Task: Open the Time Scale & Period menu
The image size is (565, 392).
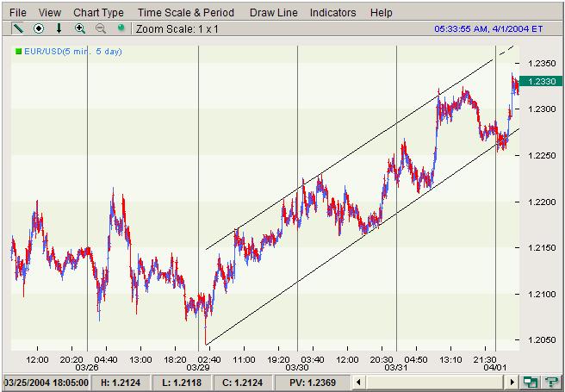Action: tap(186, 13)
